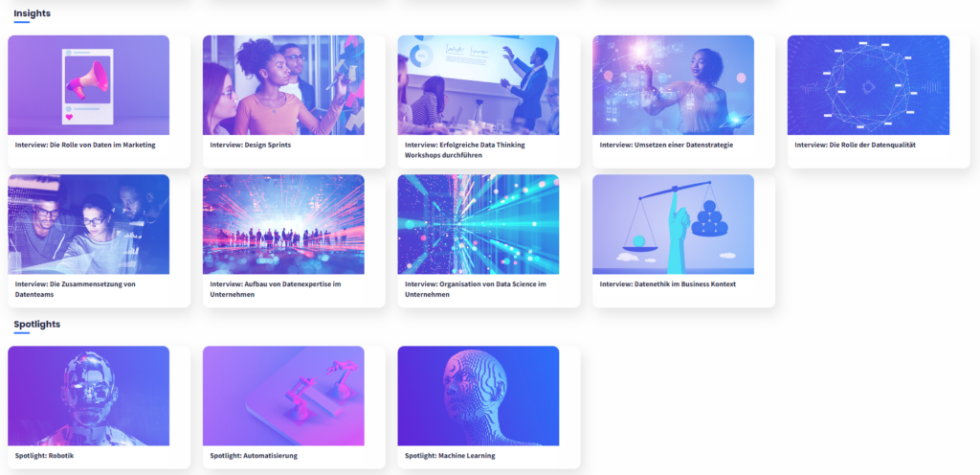Click the Robotik robot face thumbnail
The image size is (980, 475).
(89, 396)
